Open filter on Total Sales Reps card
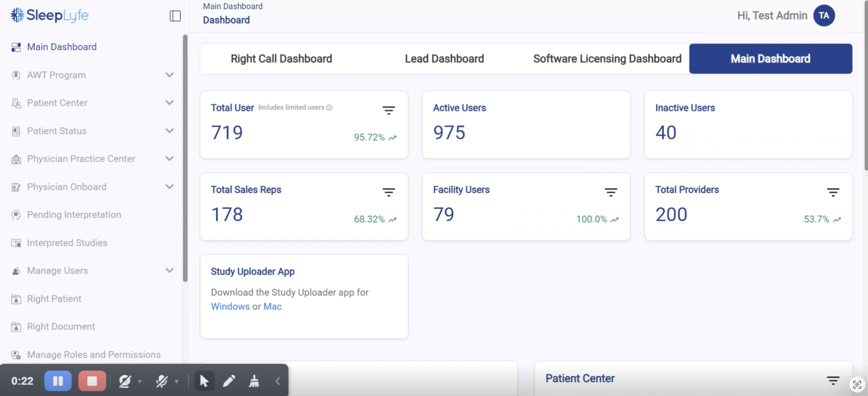Viewport: 868px width, 396px height. coord(388,192)
